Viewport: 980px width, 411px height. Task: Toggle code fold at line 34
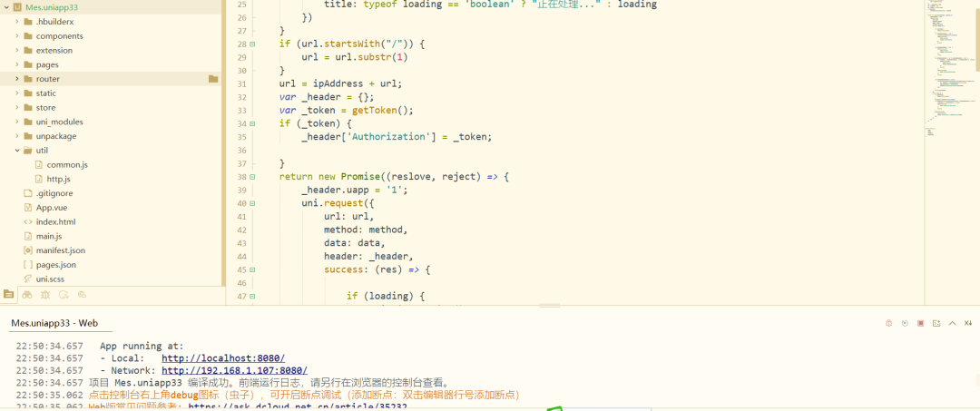point(252,122)
